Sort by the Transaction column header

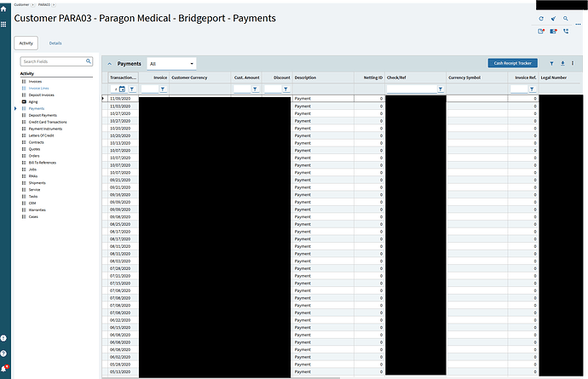(124, 78)
